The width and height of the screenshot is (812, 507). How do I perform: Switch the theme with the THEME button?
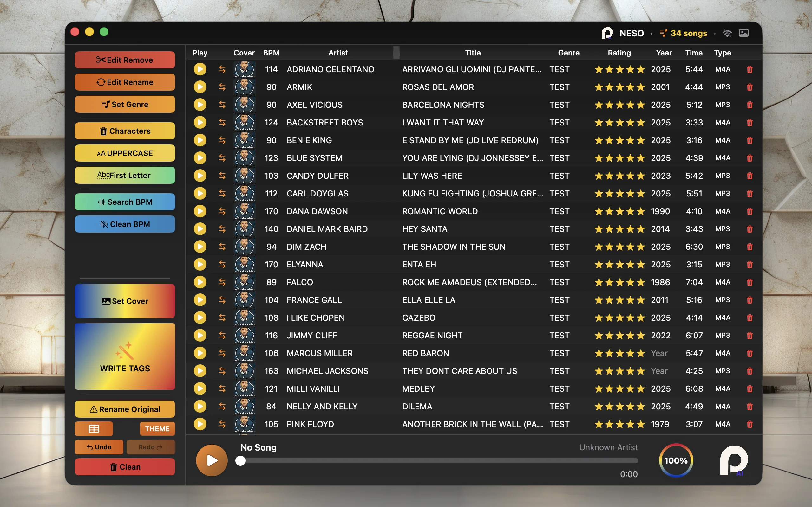click(157, 428)
